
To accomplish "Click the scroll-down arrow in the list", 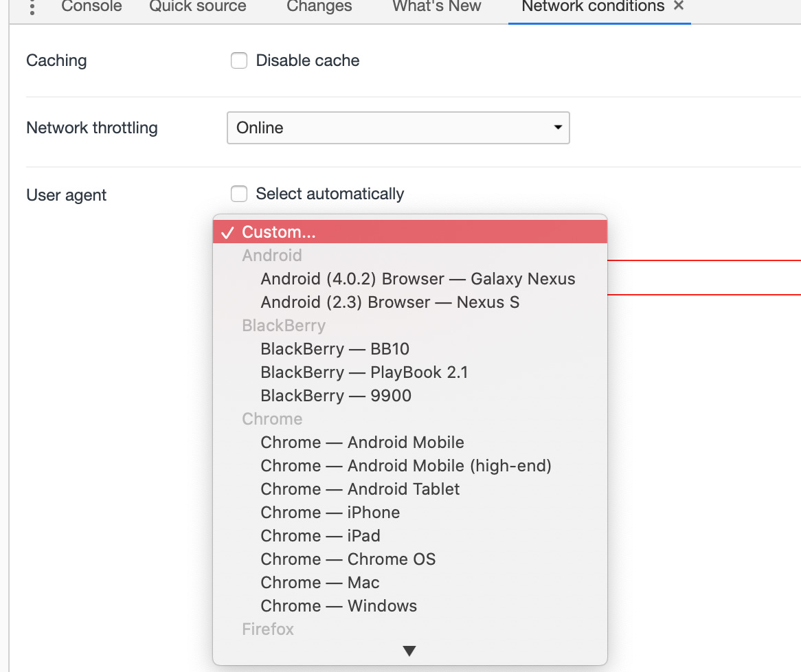I will 409,651.
